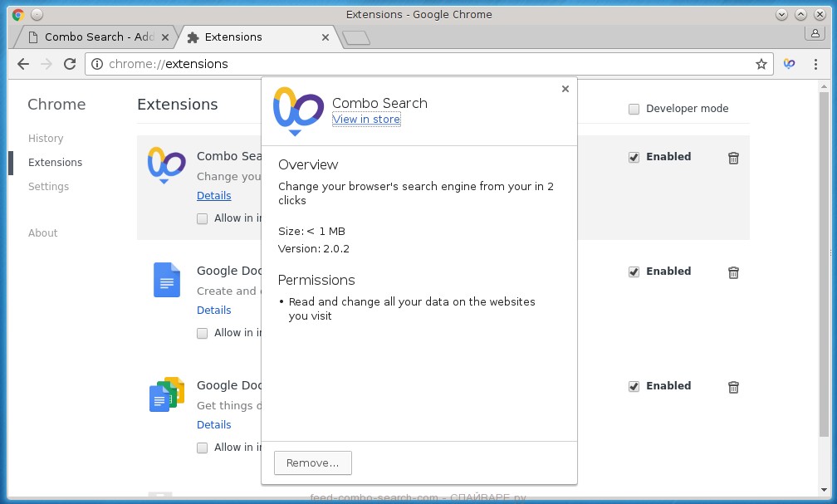Delete Combo Search with trash icon
Screen dimensions: 837x504
tap(733, 158)
